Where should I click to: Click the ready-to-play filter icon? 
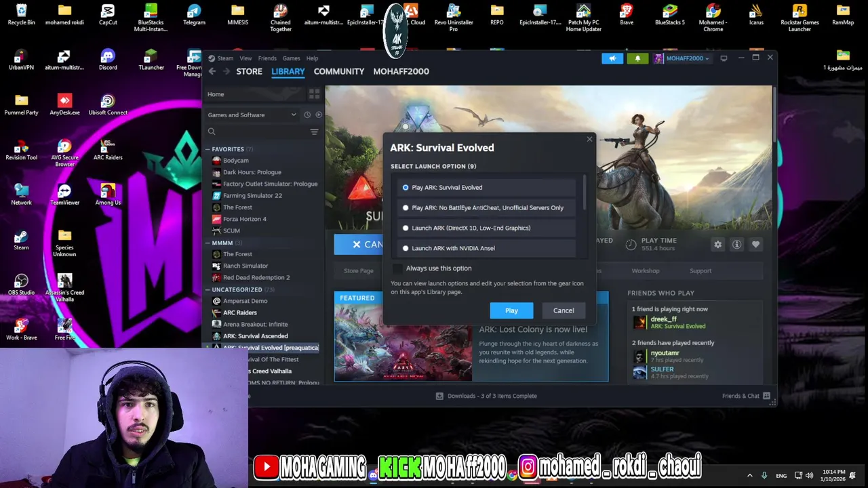[319, 115]
